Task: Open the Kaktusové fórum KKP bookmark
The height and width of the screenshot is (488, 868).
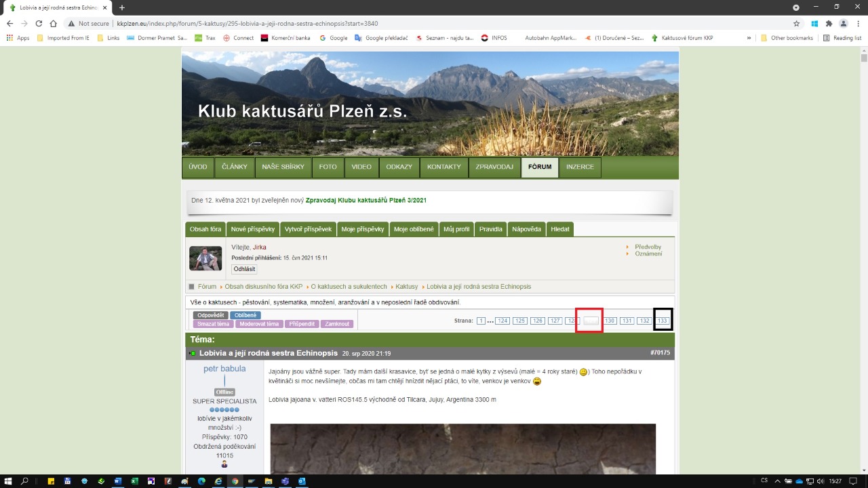Action: [x=682, y=38]
